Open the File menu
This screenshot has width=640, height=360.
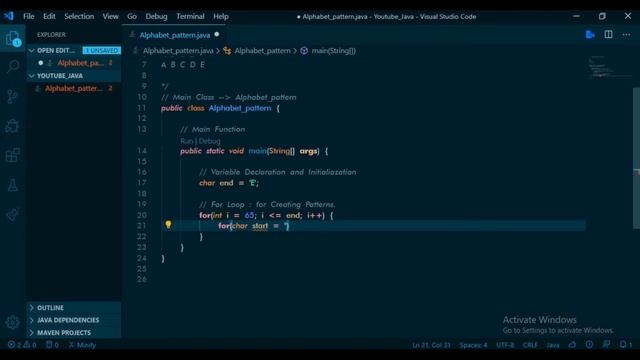coord(29,16)
